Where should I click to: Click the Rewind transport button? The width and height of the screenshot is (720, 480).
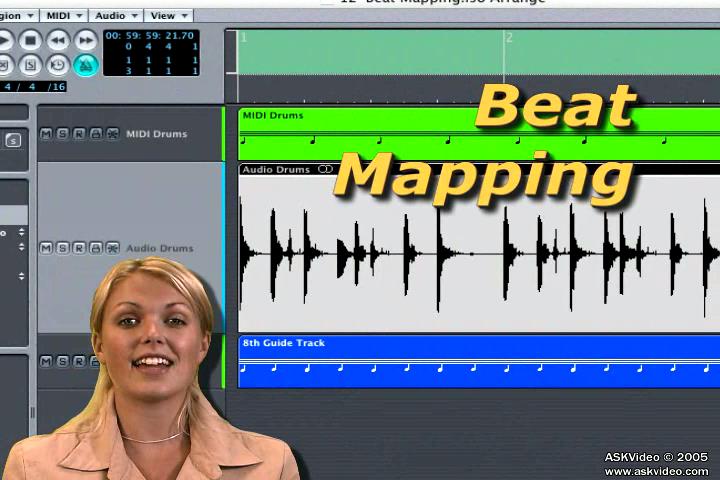coord(58,40)
